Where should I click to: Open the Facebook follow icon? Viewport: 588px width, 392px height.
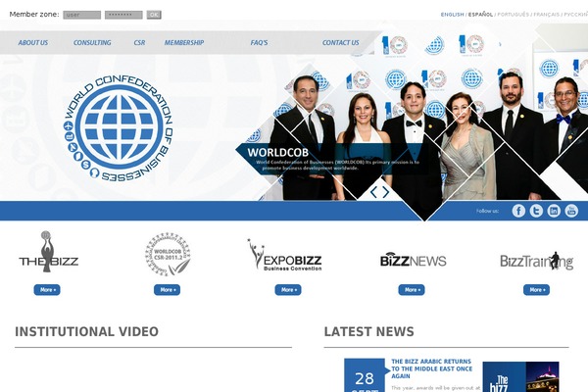click(518, 211)
